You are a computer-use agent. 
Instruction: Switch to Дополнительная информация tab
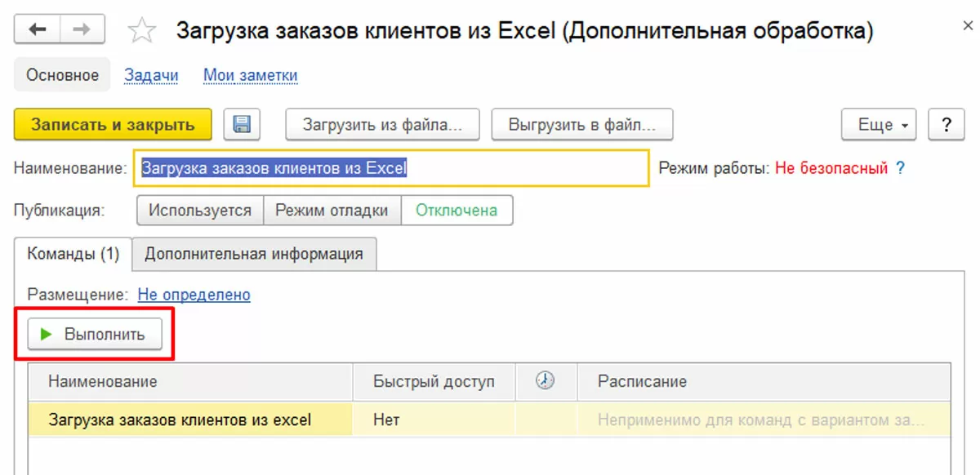253,253
